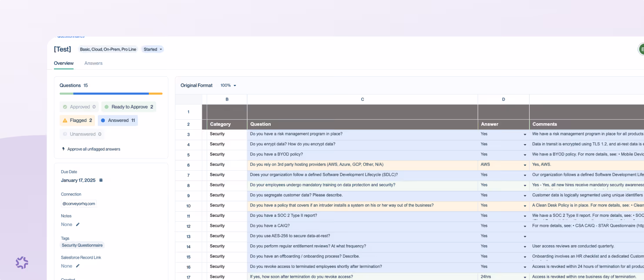Filter by Unanswered 0 questions
This screenshot has width=644, height=280.
[x=82, y=134]
